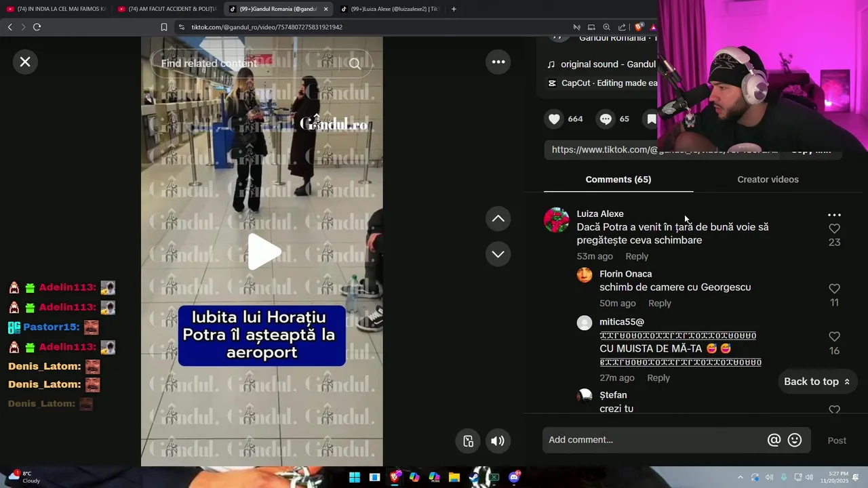Mute the video sound
Viewport: 868px width, 488px height.
pyautogui.click(x=498, y=441)
